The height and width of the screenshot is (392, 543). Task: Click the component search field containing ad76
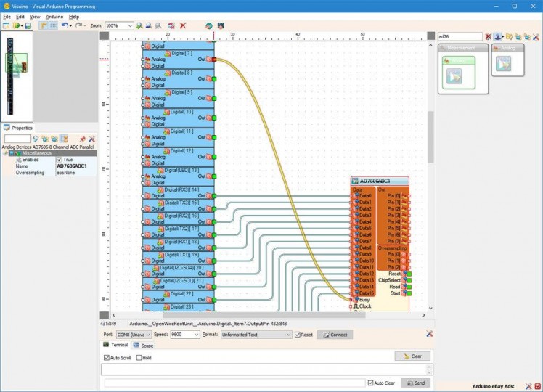(460, 36)
